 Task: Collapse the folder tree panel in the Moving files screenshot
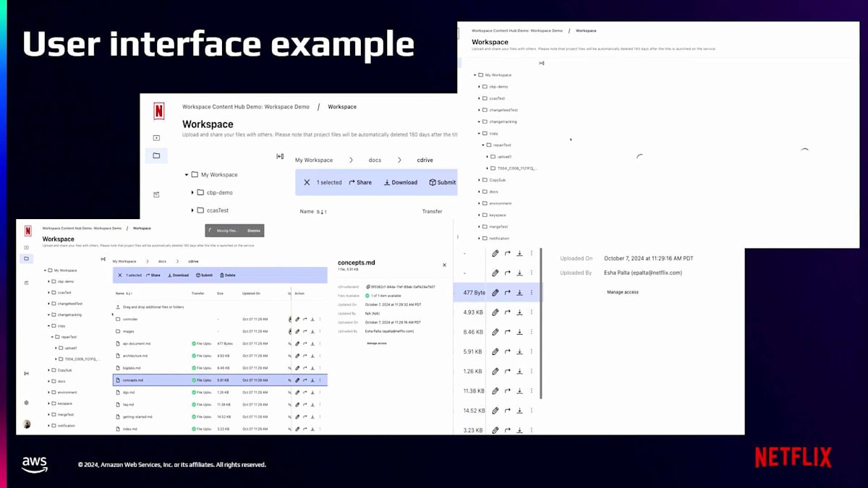pyautogui.click(x=103, y=259)
